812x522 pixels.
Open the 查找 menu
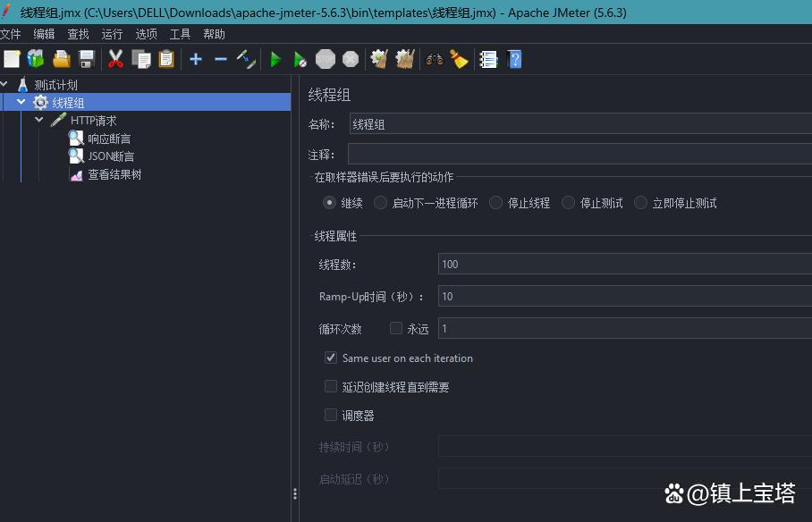point(78,34)
